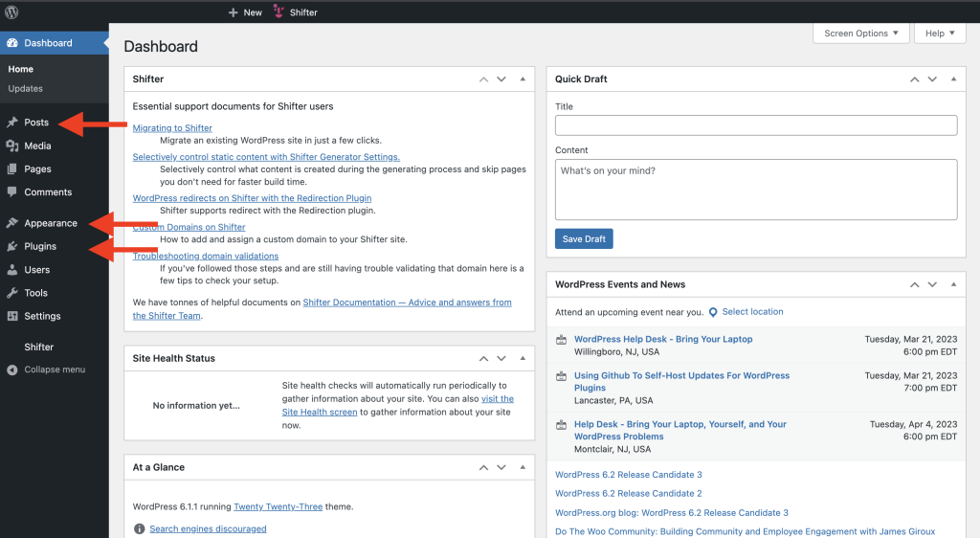
Task: Move WordPress Events and News panel up
Action: point(914,285)
